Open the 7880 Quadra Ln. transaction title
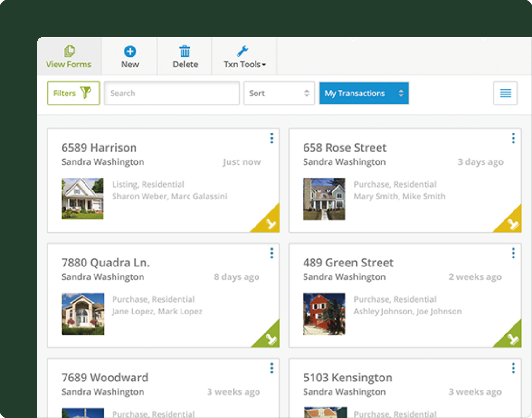The height and width of the screenshot is (418, 532). [105, 263]
